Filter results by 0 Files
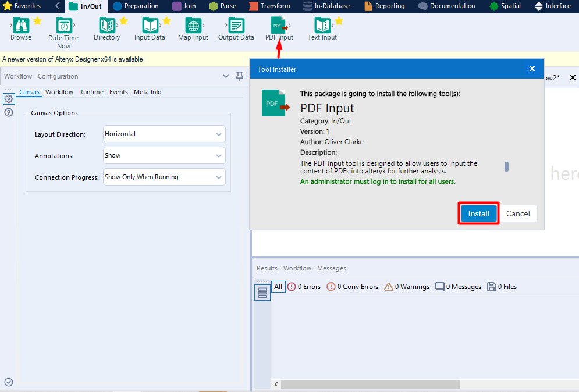 point(502,286)
